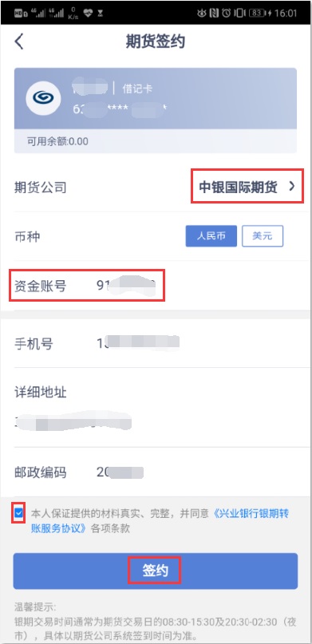
Task: Tap the battery indicator in status bar
Action: [x=259, y=13]
